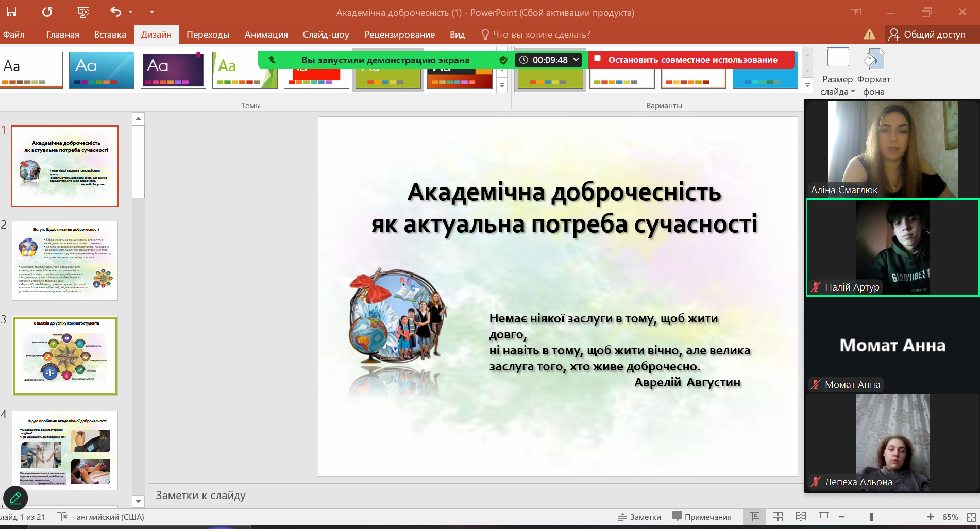
Task: Select slide 3 thumbnail in panel
Action: (x=65, y=355)
